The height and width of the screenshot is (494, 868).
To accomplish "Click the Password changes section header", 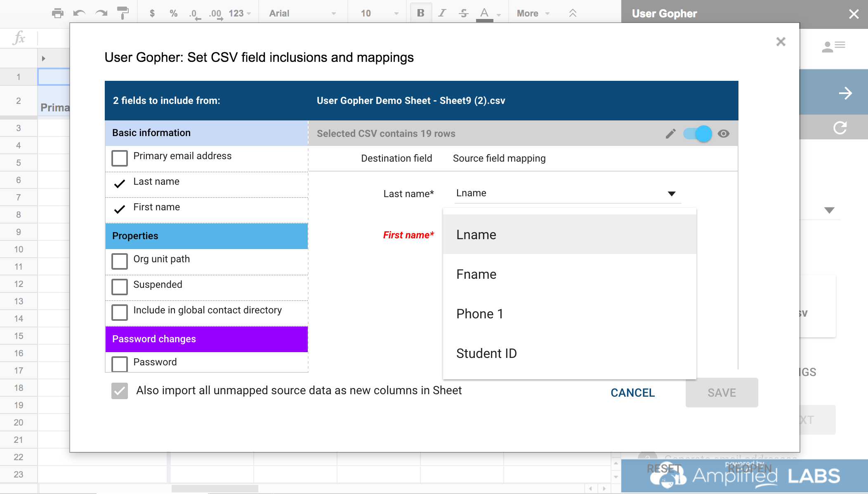I will coord(207,339).
